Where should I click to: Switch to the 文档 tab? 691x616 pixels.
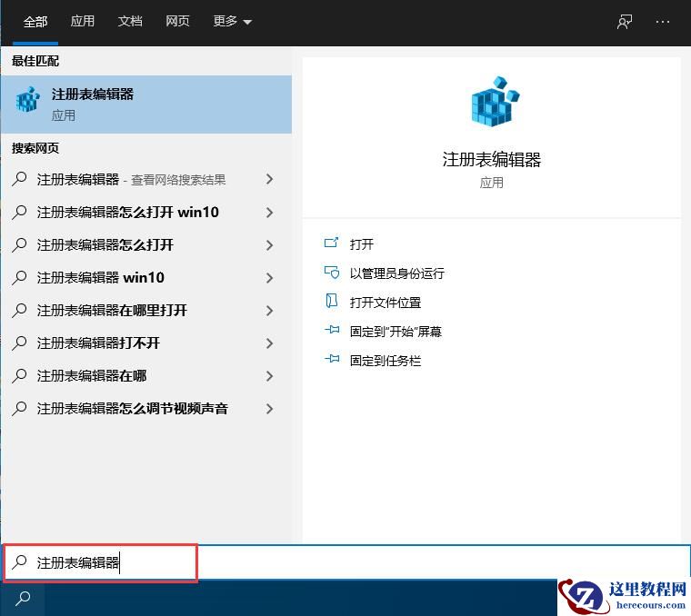click(130, 21)
